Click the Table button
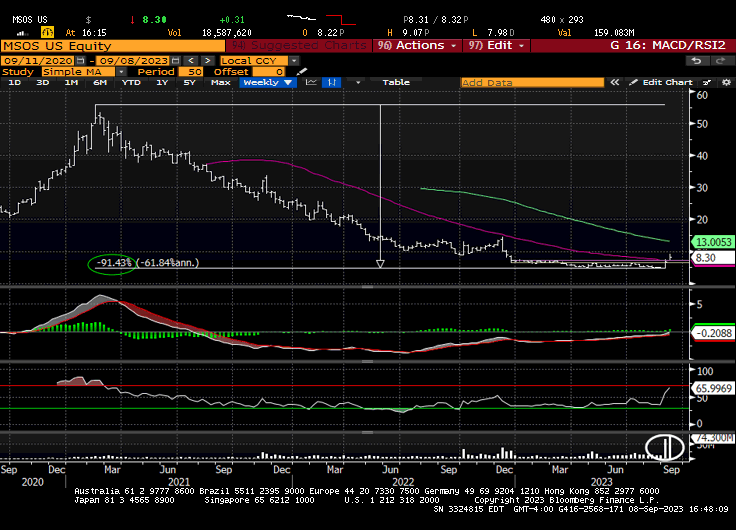The height and width of the screenshot is (530, 736). pyautogui.click(x=396, y=82)
